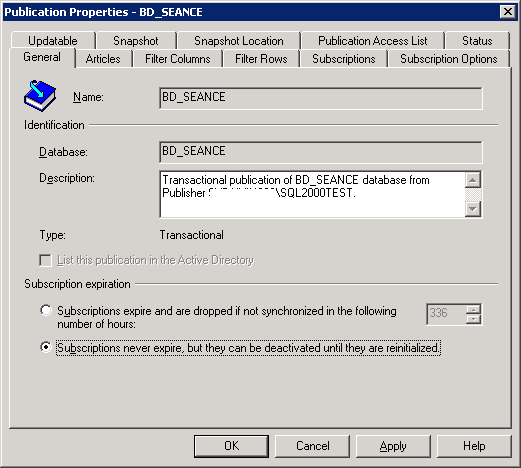521x468 pixels.
Task: Select subscriptions never expire option
Action: tap(46, 347)
